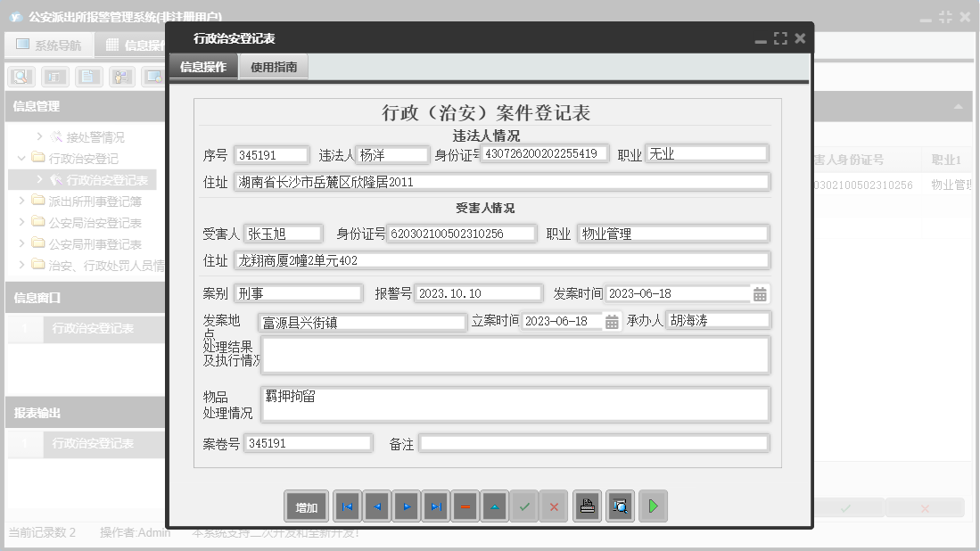Image resolution: width=980 pixels, height=551 pixels.
Task: Advance to the next record
Action: tap(406, 506)
